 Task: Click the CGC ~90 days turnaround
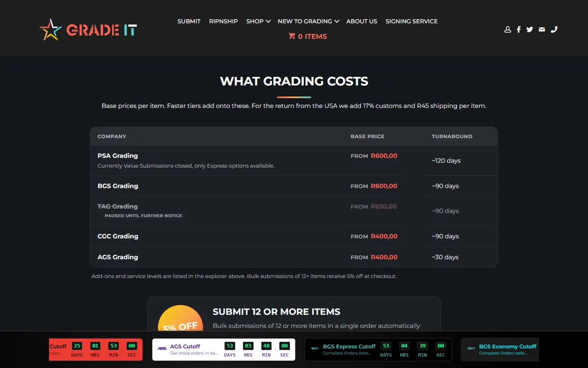[445, 236]
